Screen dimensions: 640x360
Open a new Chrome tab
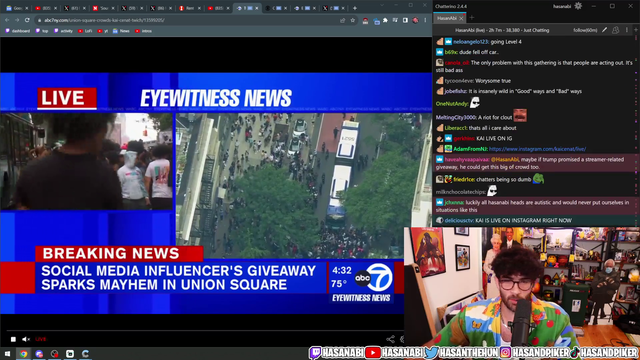[x=355, y=8]
